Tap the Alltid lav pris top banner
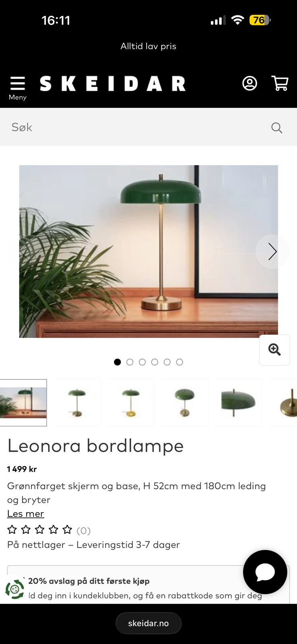 tap(148, 46)
